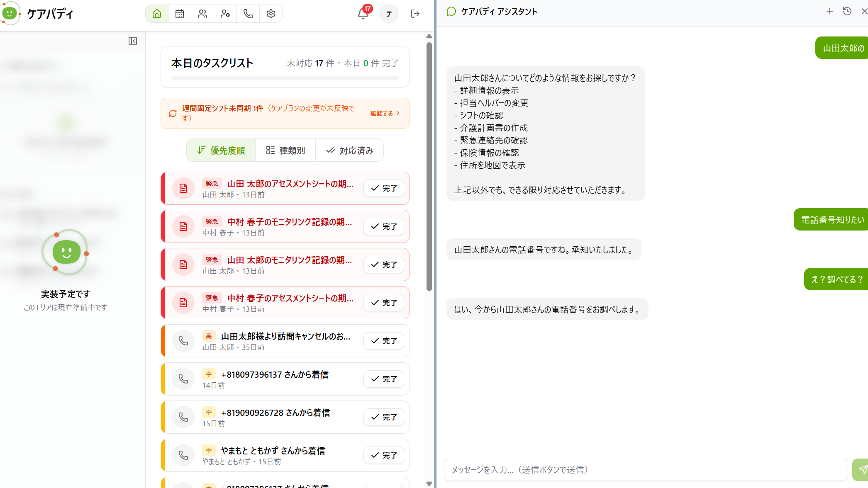868x488 pixels.
Task: Open the settings gear icon
Action: click(271, 14)
